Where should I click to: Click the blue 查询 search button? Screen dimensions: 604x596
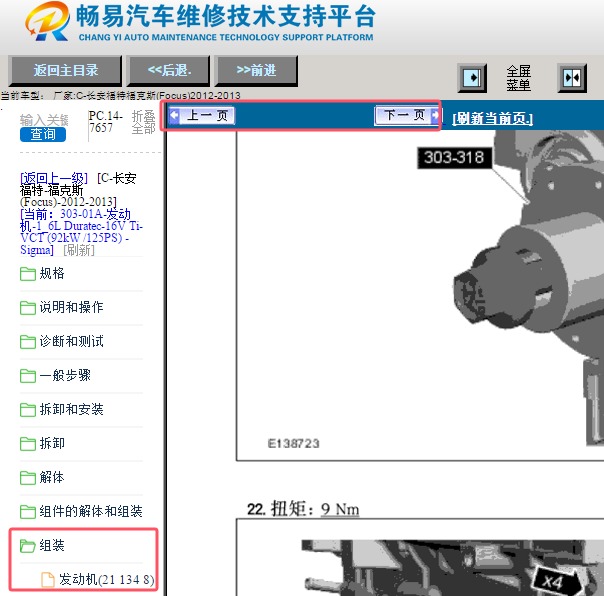(43, 134)
